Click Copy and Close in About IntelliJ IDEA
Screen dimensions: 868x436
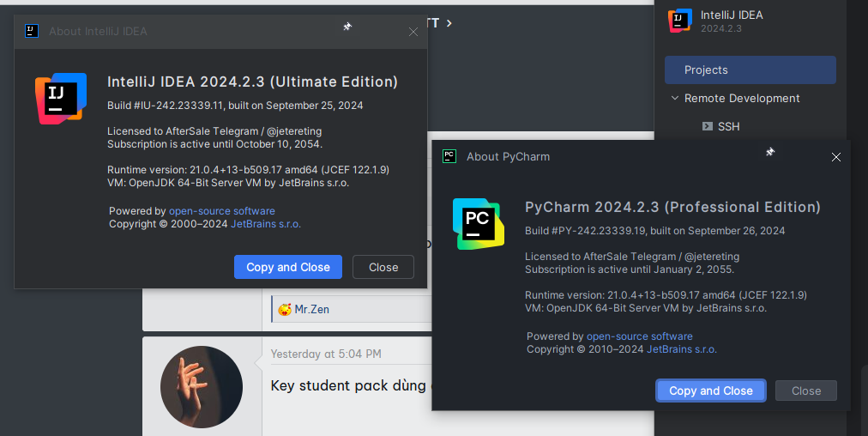(x=288, y=267)
